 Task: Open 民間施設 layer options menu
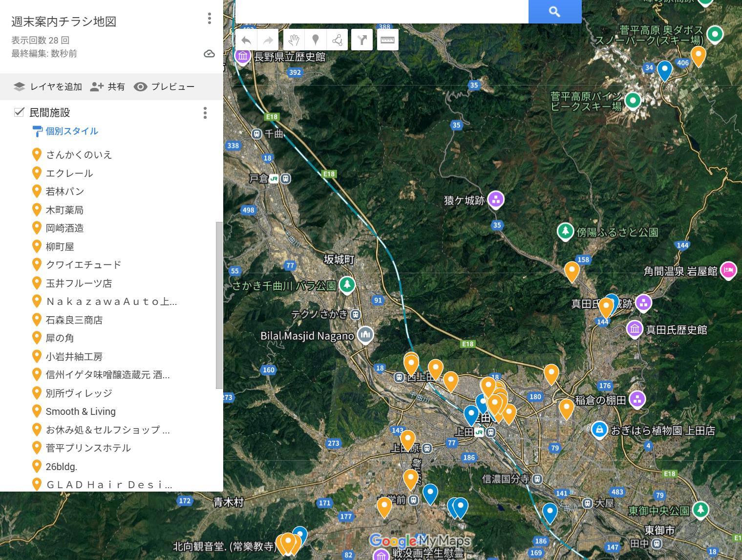coord(205,113)
